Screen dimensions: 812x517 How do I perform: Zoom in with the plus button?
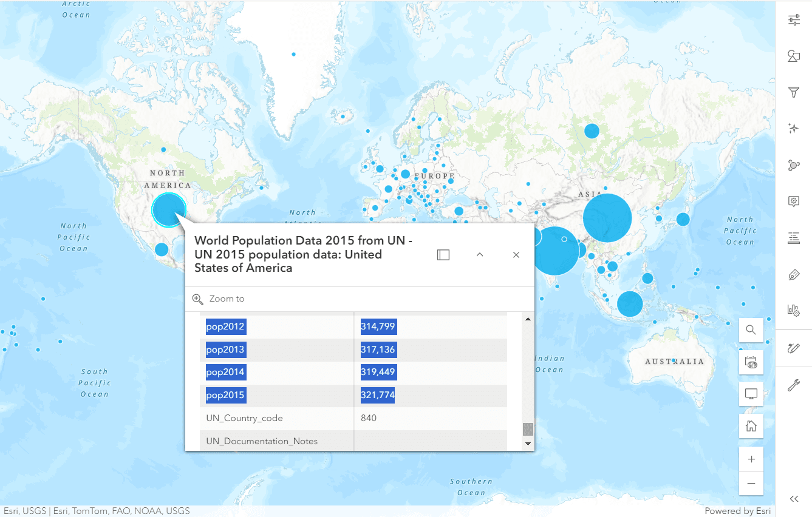click(x=751, y=459)
